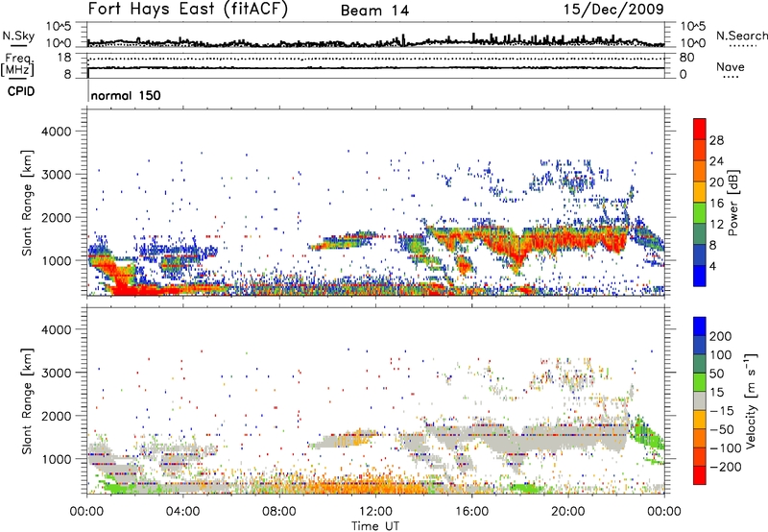Click the '12:00' time tick label

(x=375, y=512)
